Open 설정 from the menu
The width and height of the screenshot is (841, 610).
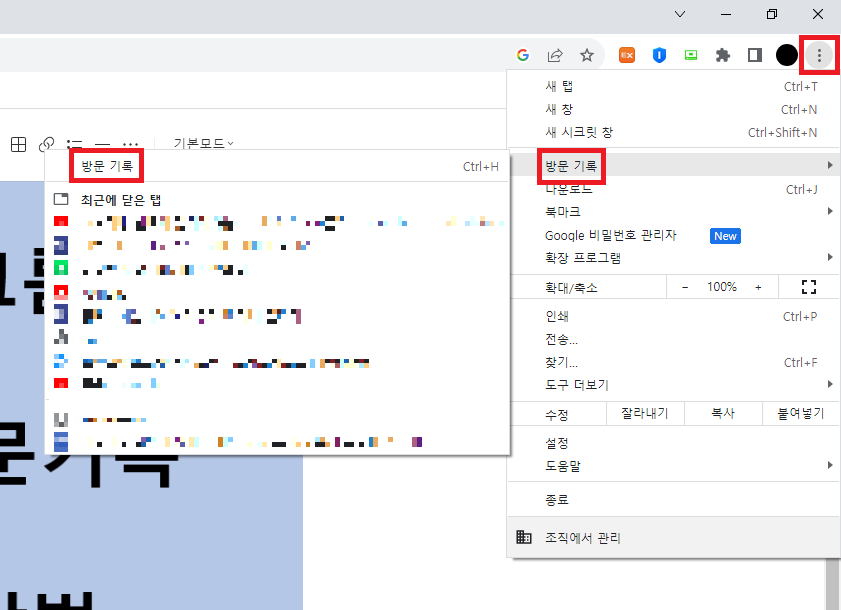673,444
